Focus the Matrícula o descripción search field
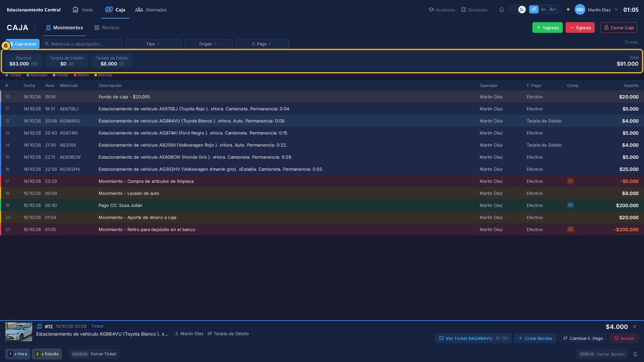 (83, 44)
